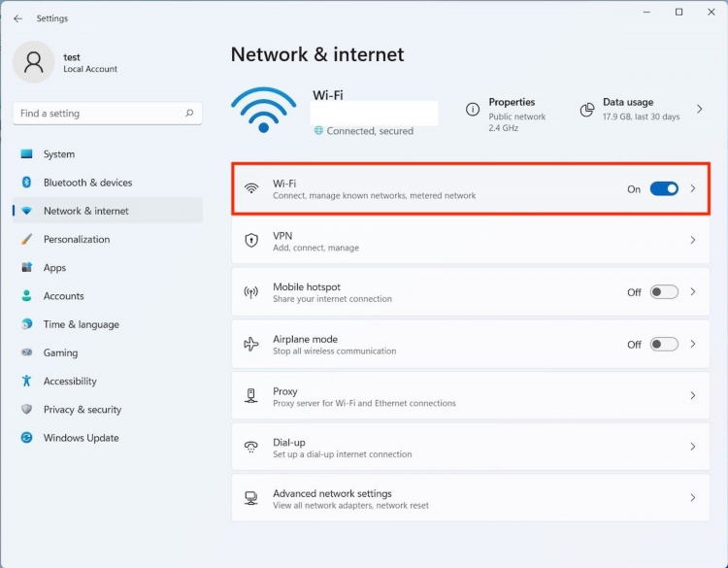
Task: Click the System monitor icon
Action: 26,153
